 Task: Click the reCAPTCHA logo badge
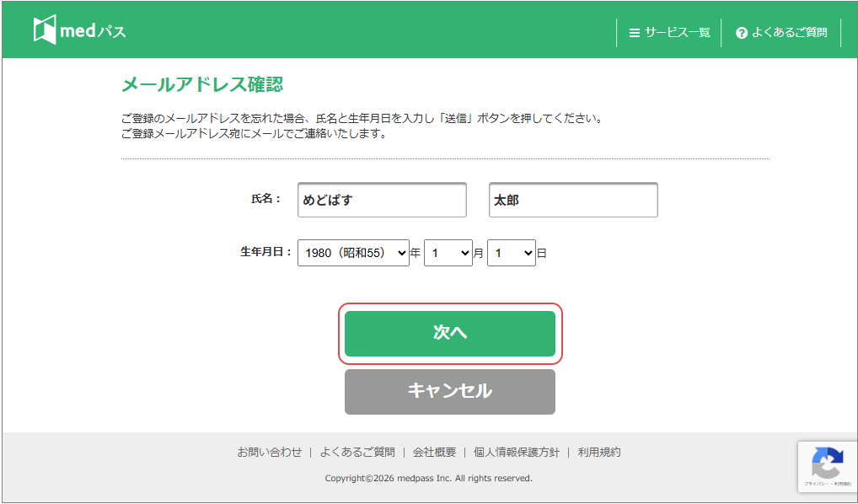(826, 462)
